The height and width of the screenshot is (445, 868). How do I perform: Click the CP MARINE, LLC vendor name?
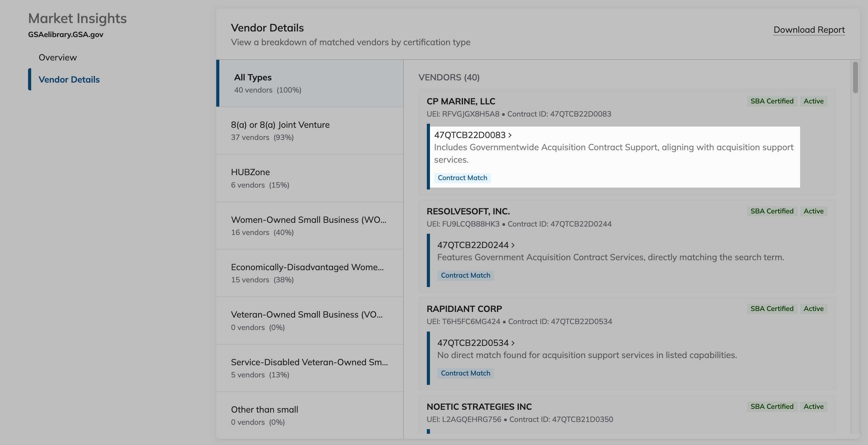pos(460,101)
